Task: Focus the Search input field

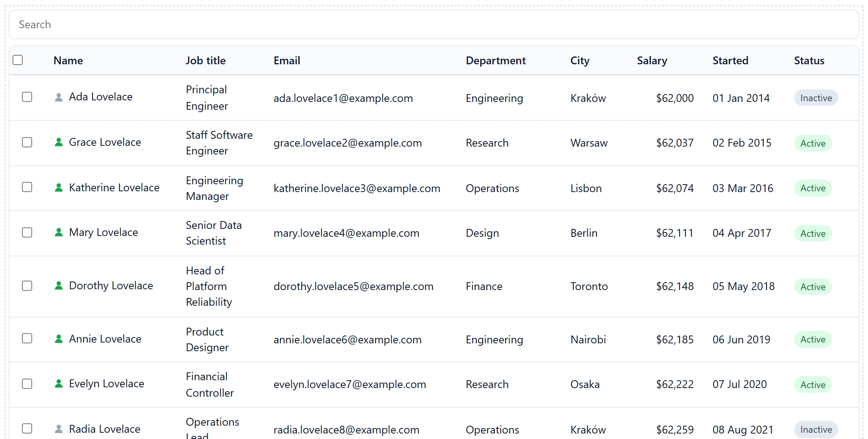Action: (434, 24)
